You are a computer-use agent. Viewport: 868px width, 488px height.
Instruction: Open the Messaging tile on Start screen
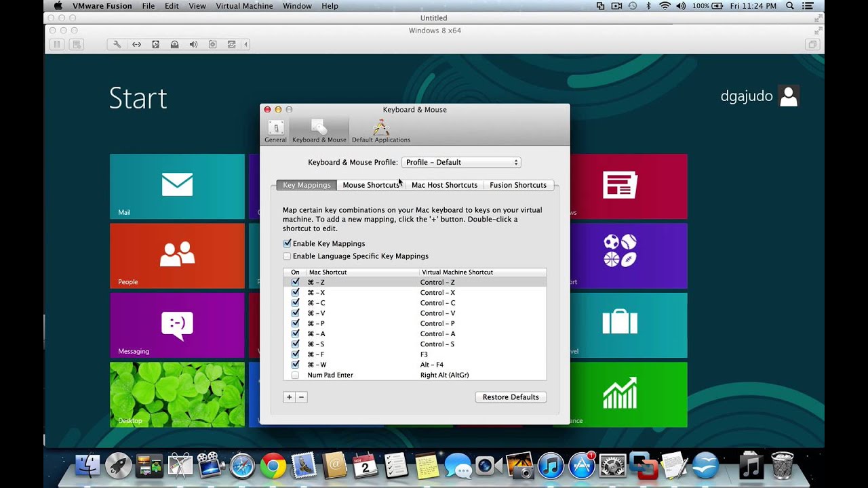(x=177, y=325)
